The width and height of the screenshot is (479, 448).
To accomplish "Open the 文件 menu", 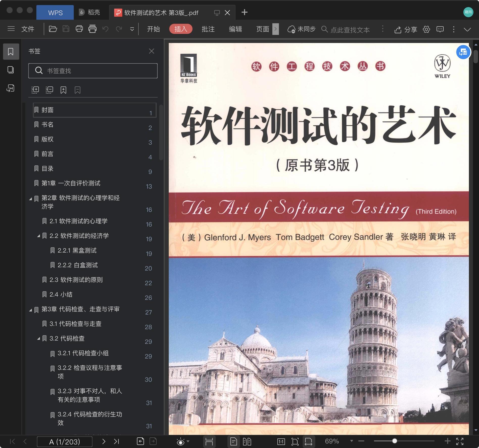I will [28, 29].
